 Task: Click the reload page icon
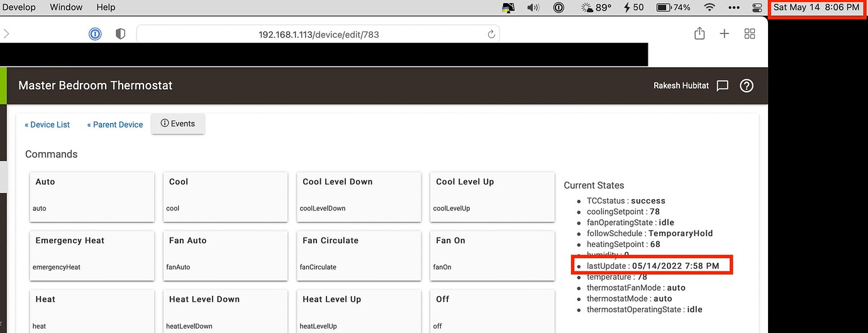491,34
